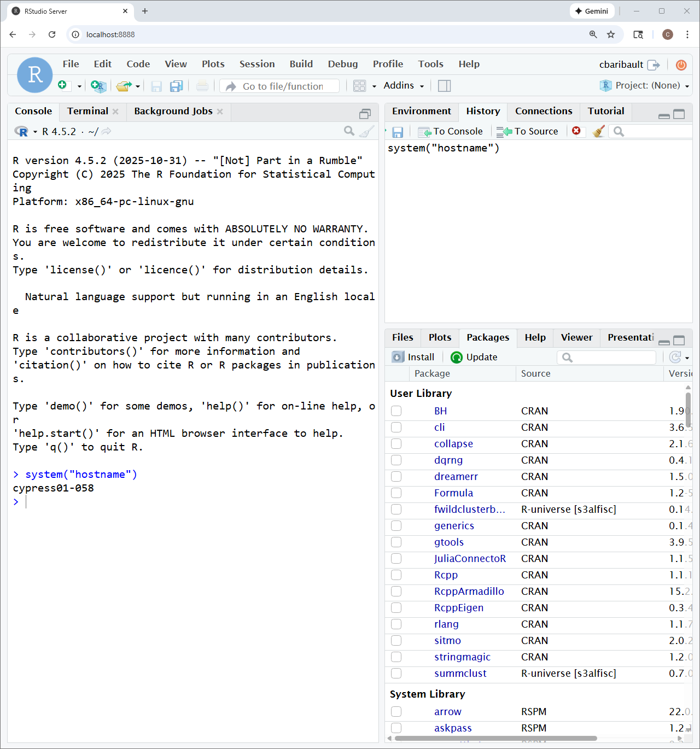Save the current document with disk icon

coord(156,86)
